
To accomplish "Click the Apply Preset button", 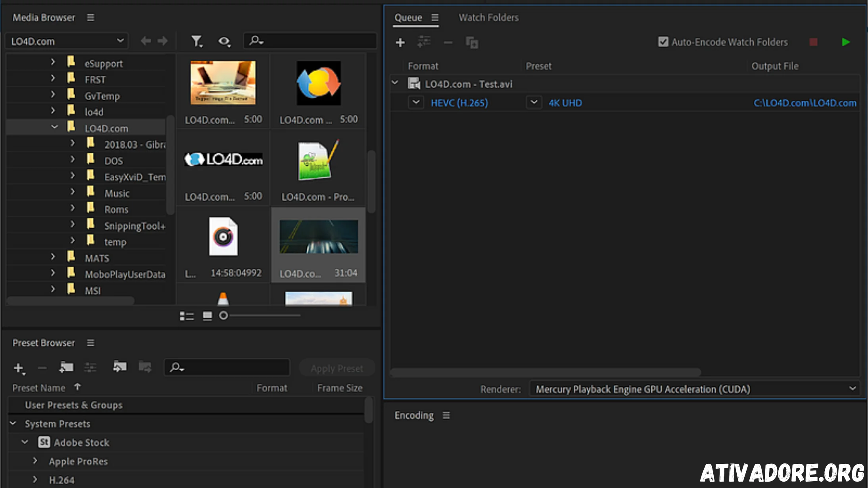I will [337, 368].
